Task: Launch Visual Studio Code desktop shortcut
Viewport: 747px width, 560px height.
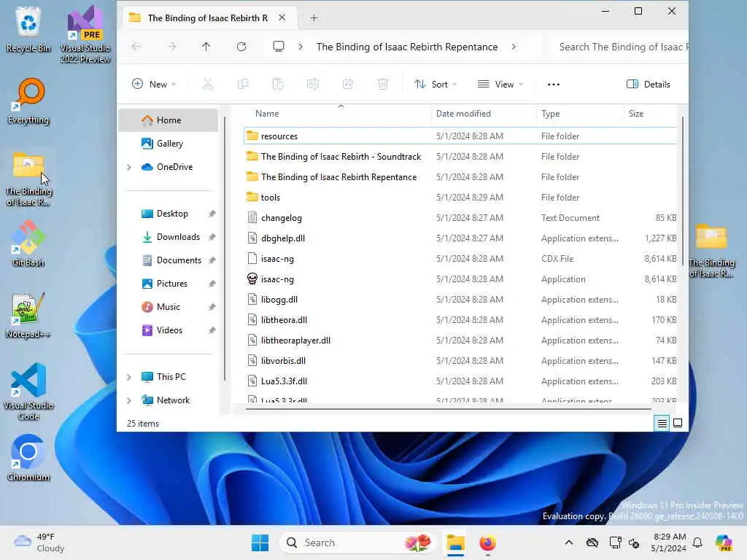Action: click(x=28, y=392)
